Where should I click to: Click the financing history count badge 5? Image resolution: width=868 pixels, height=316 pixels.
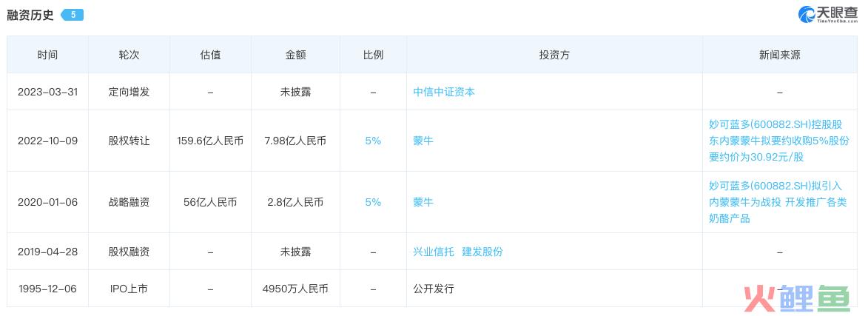click(72, 15)
